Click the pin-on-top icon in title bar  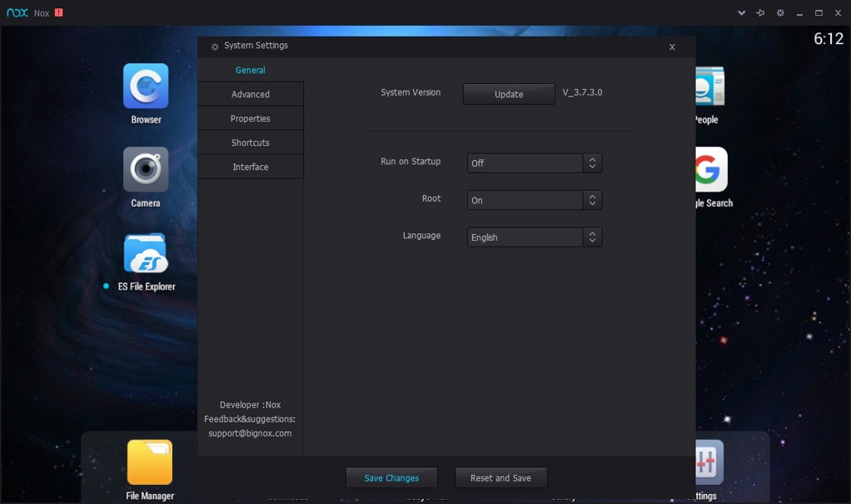759,12
